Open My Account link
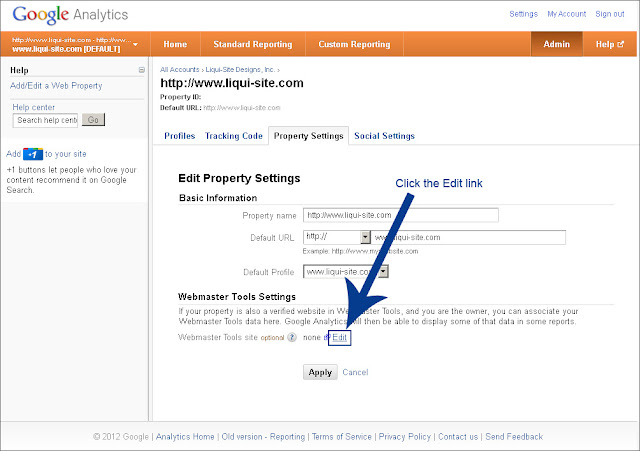 pyautogui.click(x=567, y=14)
